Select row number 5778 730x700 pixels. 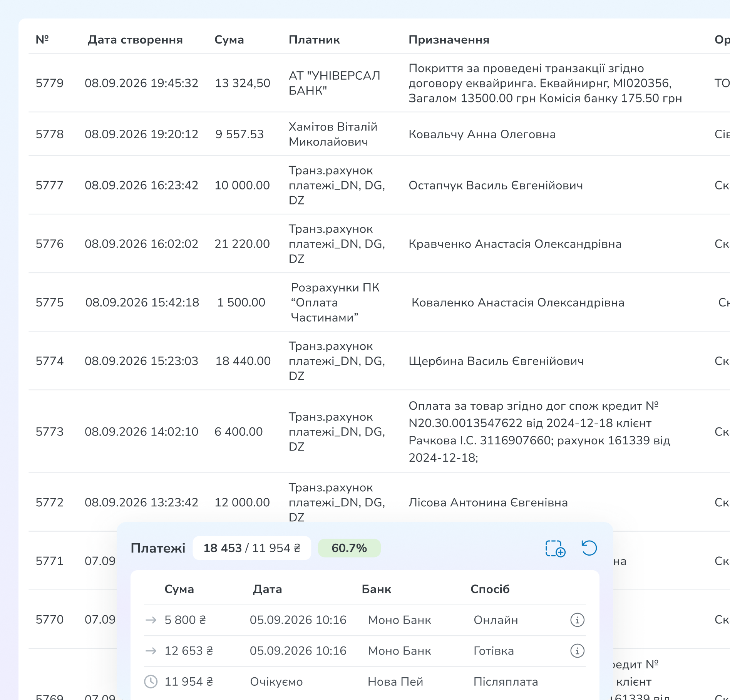point(50,134)
